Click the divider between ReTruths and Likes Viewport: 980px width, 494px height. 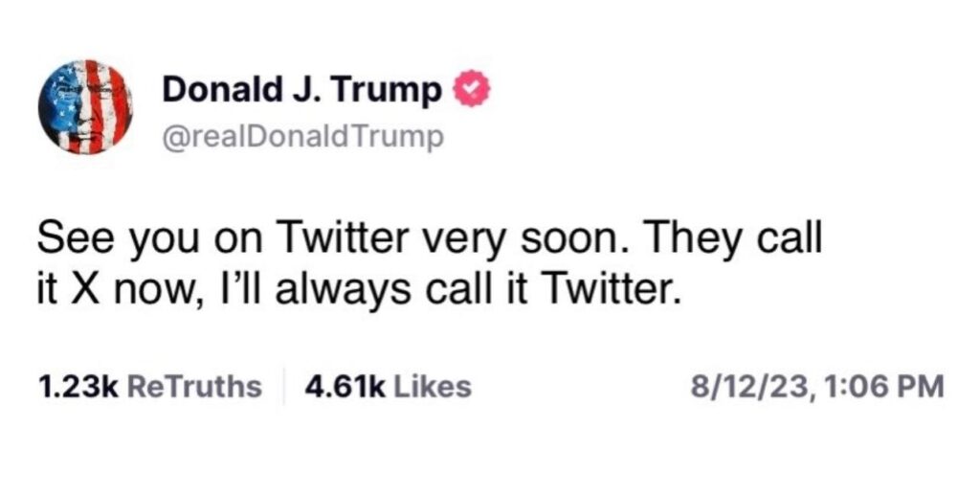coord(286,387)
